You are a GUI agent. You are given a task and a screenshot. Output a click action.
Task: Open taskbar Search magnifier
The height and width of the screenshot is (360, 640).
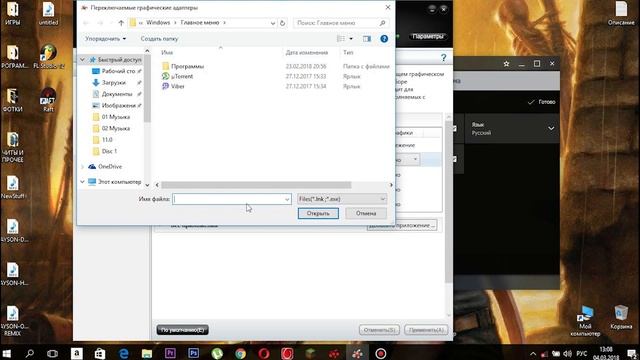coord(29,353)
